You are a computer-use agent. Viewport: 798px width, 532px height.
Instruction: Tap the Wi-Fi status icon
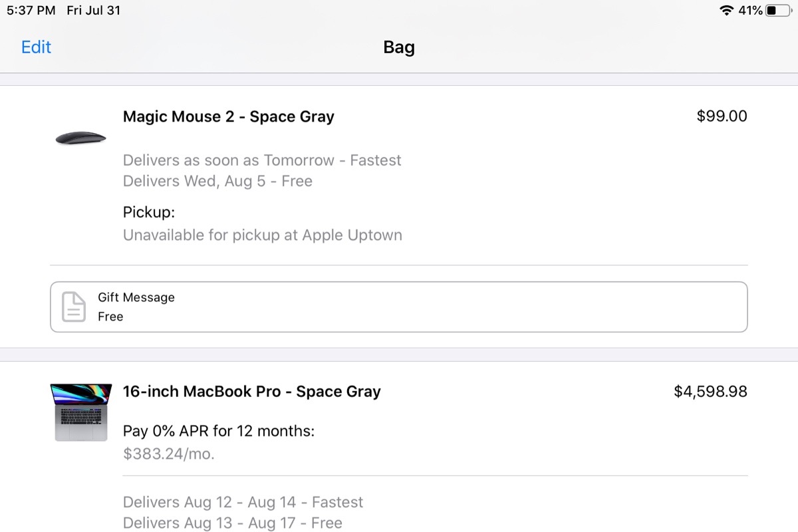[x=726, y=11]
